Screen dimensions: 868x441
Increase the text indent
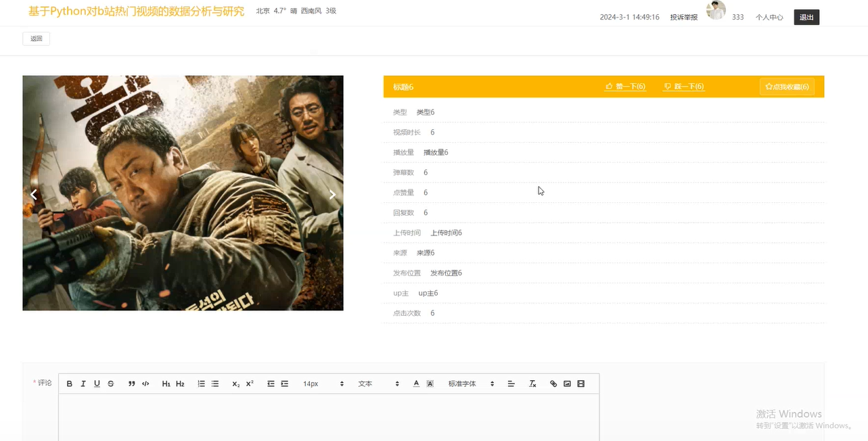tap(285, 384)
